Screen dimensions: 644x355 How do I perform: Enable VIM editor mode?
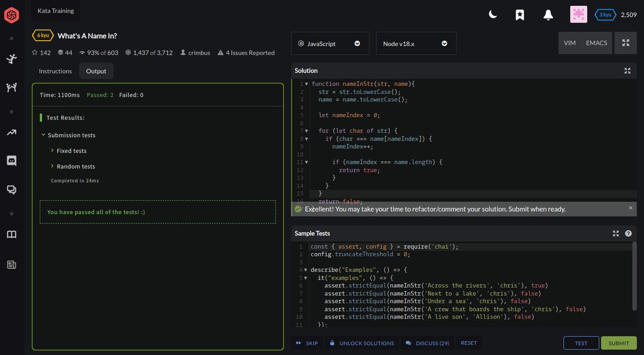(570, 43)
